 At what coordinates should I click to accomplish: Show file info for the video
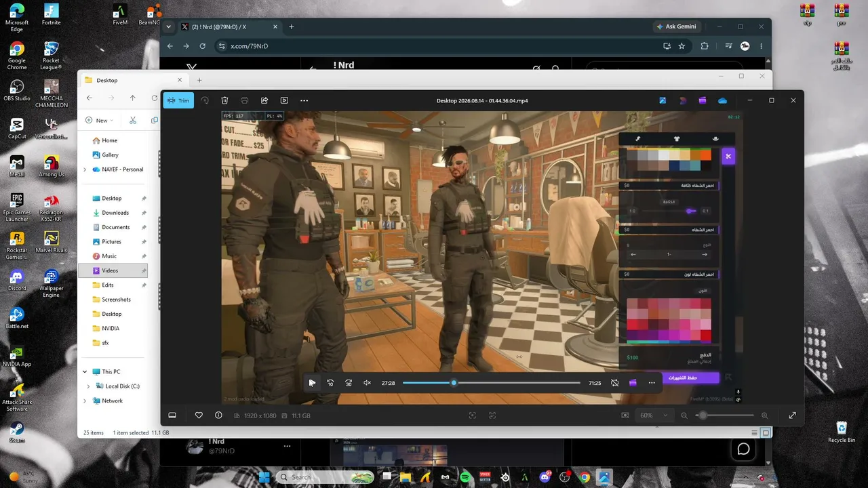[218, 415]
